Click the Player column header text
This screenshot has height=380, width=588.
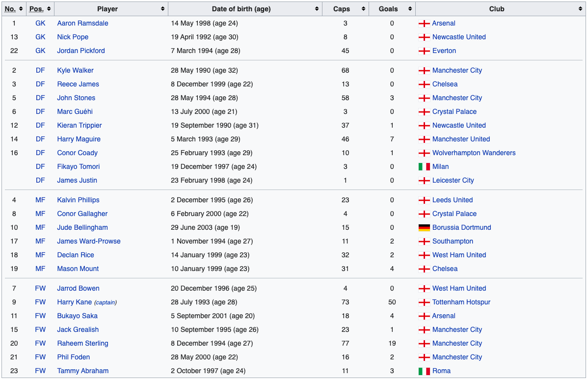point(107,9)
